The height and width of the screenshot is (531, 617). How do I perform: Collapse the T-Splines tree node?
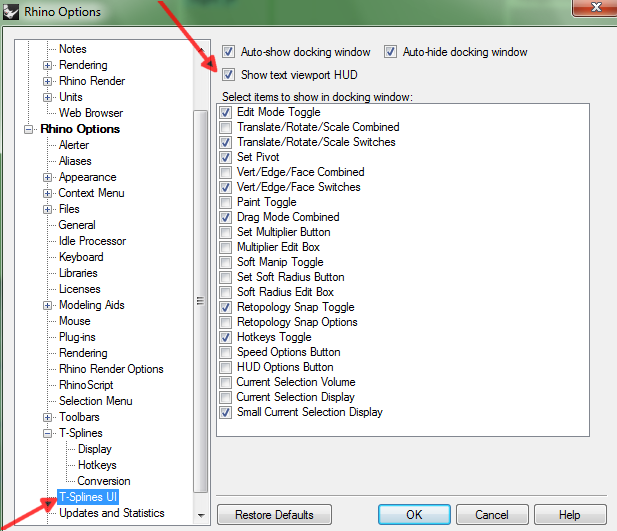[47, 433]
